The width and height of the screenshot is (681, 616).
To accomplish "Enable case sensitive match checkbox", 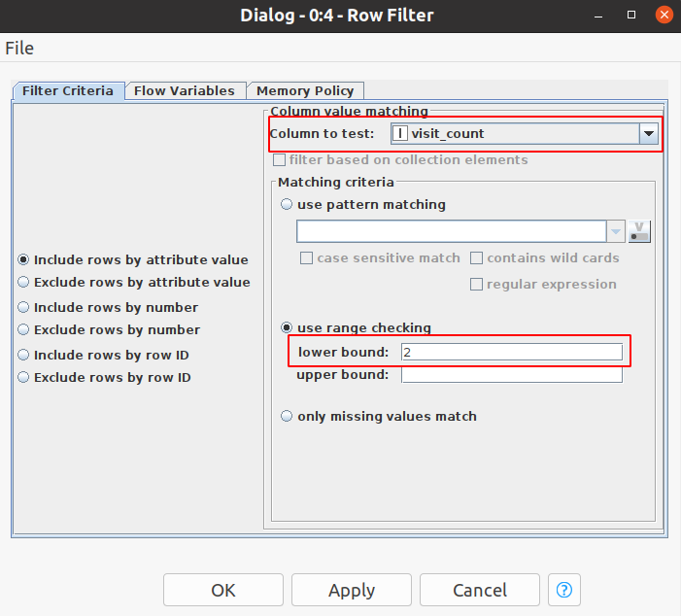I will coord(306,258).
